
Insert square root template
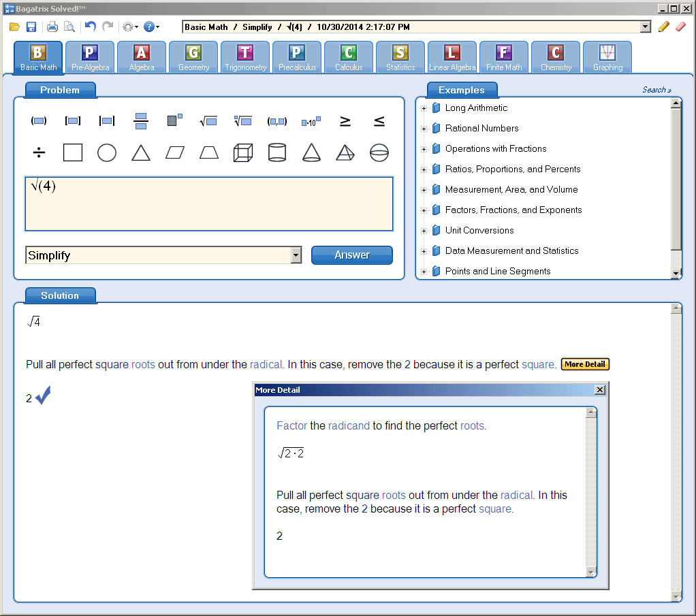(208, 120)
